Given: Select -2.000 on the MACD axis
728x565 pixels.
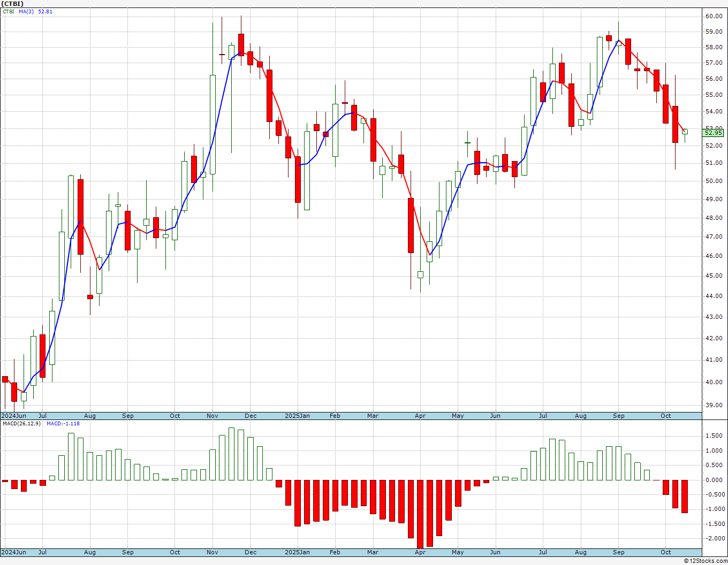Looking at the screenshot, I should [715, 538].
